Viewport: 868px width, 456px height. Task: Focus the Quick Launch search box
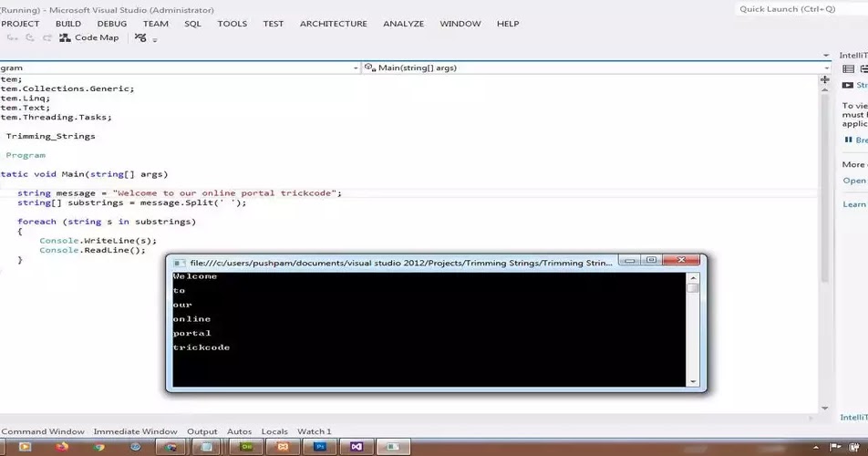coord(801,9)
